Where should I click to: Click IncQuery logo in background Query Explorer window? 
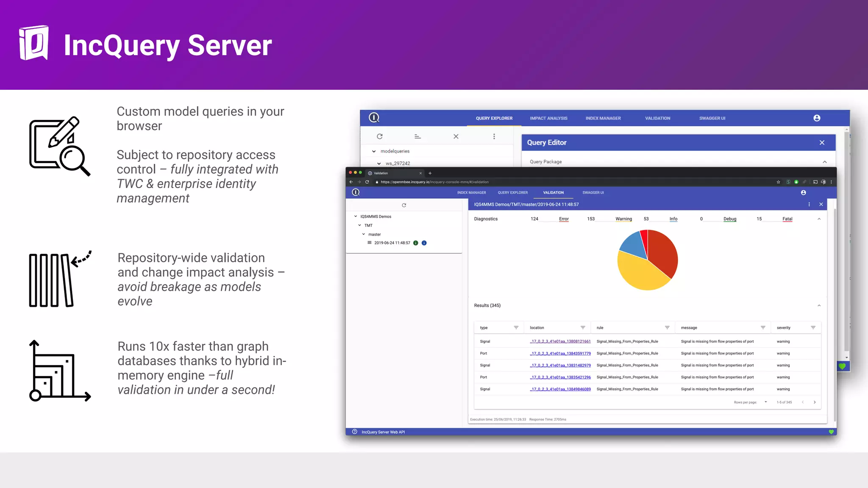[x=374, y=117]
